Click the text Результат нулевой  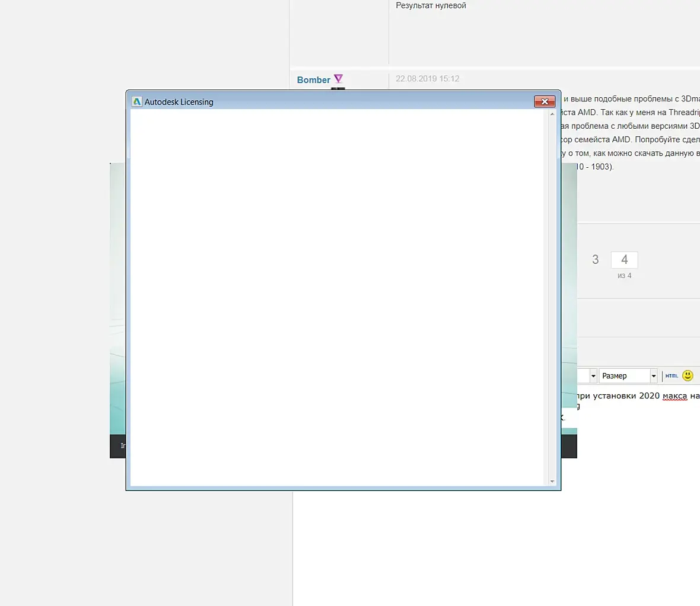[x=431, y=5]
